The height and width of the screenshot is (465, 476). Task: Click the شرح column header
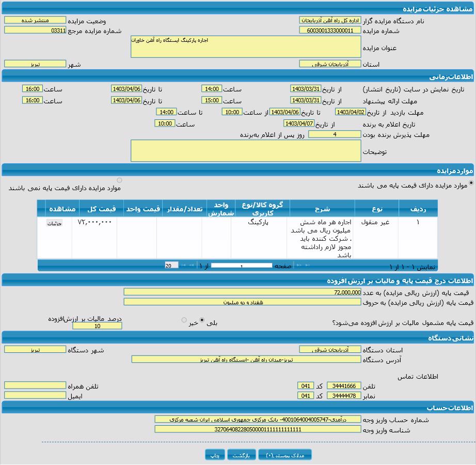(322, 209)
